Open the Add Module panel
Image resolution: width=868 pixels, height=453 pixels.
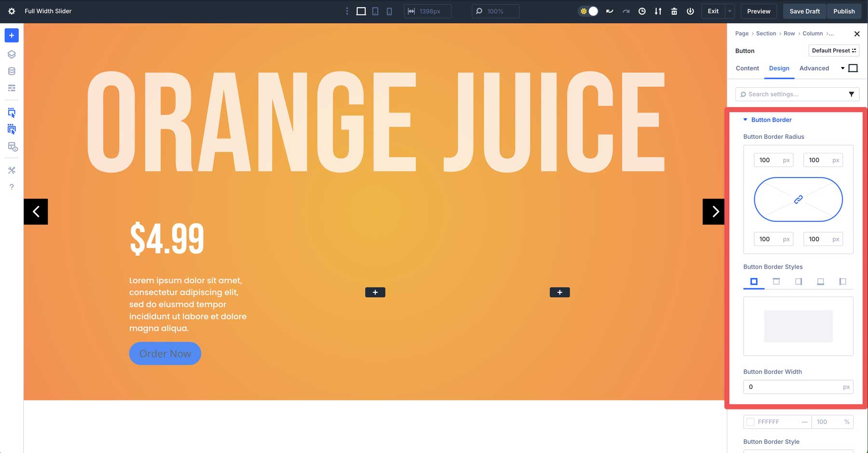point(11,35)
